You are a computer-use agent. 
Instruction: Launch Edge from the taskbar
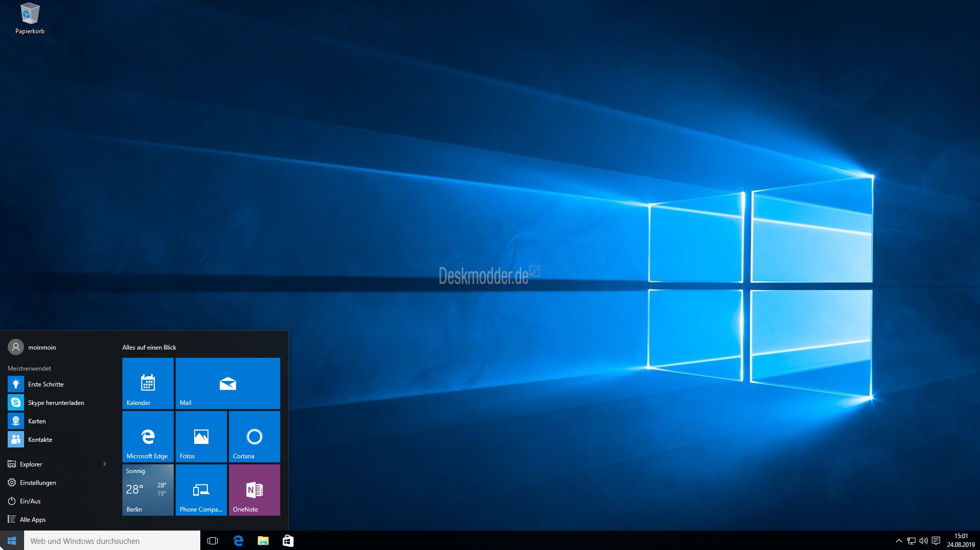click(x=238, y=541)
